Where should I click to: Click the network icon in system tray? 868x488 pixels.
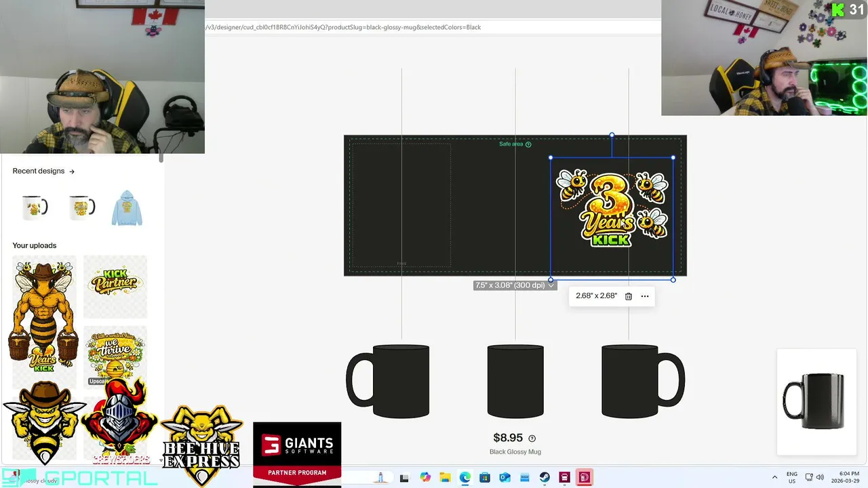click(x=809, y=478)
